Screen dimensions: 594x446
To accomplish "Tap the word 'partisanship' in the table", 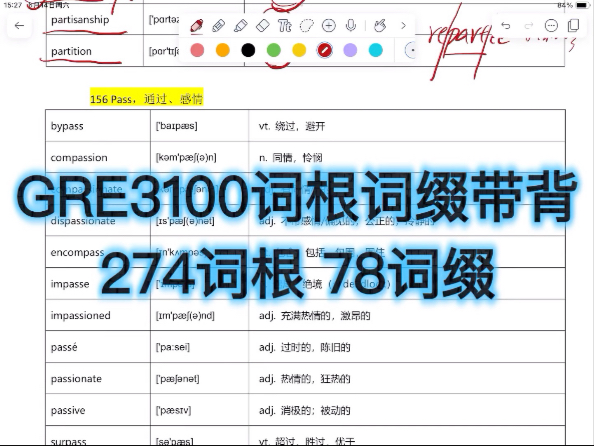I will [x=80, y=20].
